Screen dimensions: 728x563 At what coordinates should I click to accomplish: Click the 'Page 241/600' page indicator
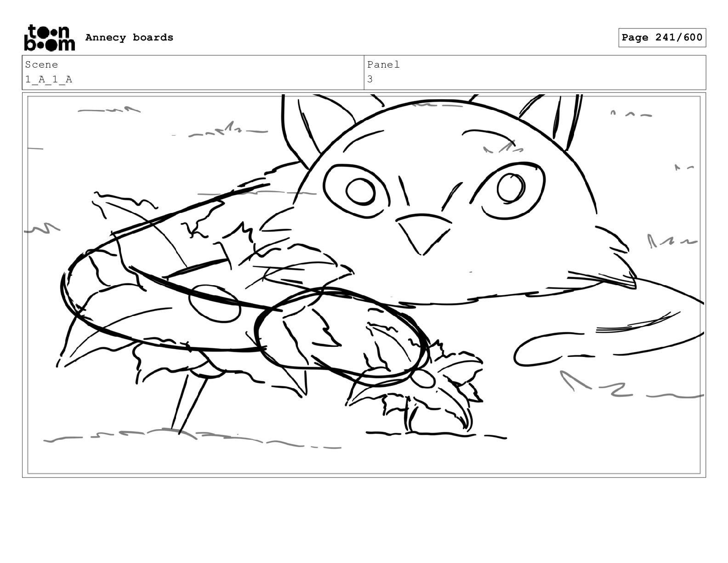click(662, 38)
